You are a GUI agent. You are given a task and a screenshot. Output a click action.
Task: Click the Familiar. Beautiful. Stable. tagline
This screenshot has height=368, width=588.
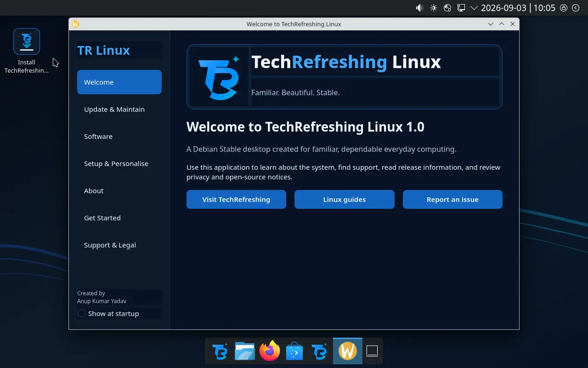(x=295, y=92)
